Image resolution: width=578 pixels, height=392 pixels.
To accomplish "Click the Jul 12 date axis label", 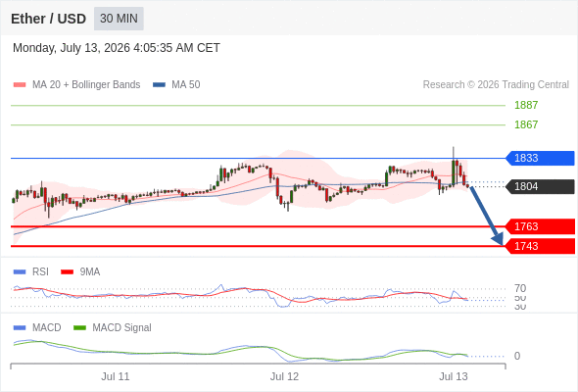I will point(284,376).
